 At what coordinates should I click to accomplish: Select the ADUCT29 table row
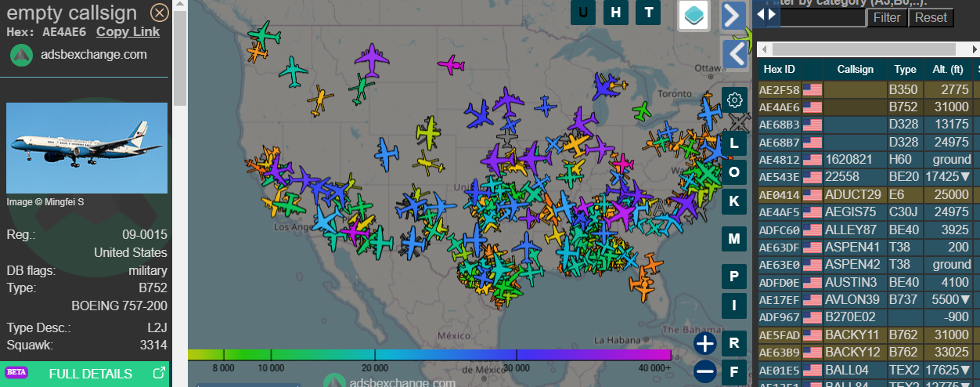(869, 194)
